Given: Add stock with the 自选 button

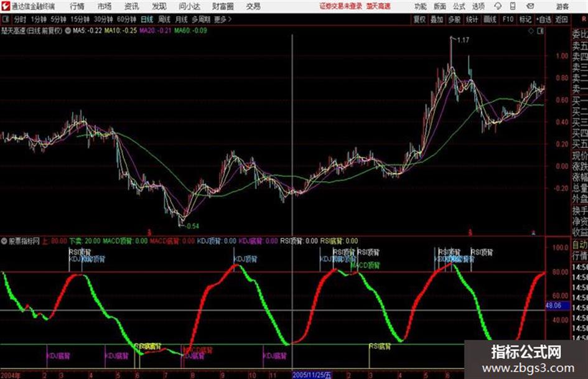Looking at the screenshot, I should pyautogui.click(x=543, y=19).
